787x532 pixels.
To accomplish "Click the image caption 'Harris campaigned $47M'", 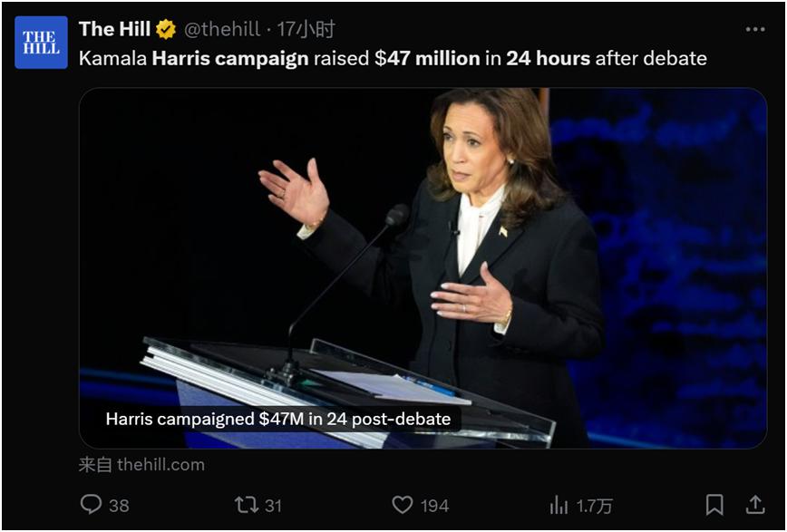I will pos(277,419).
